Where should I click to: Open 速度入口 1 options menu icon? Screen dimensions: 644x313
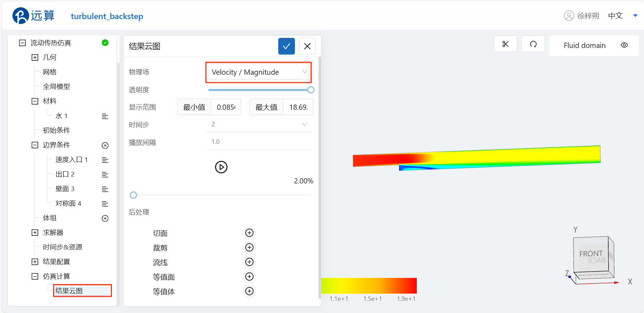(105, 160)
